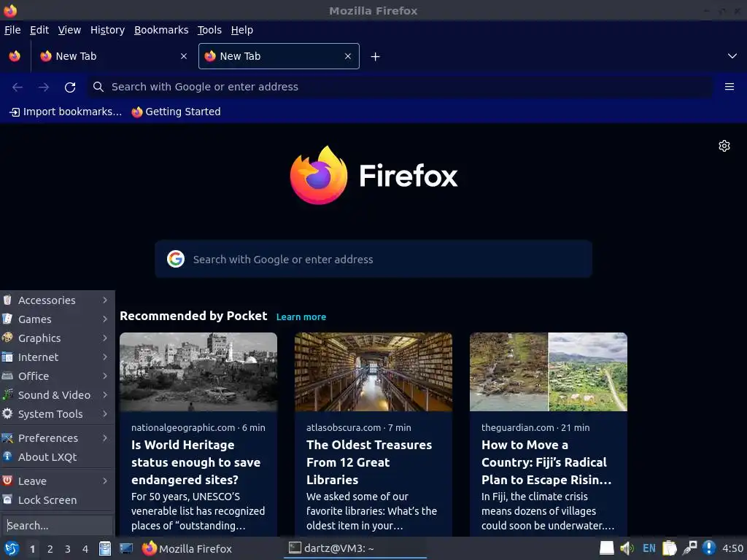Activate dartz@VM3 terminal taskbar entry
The image size is (747, 560).
[x=355, y=548]
